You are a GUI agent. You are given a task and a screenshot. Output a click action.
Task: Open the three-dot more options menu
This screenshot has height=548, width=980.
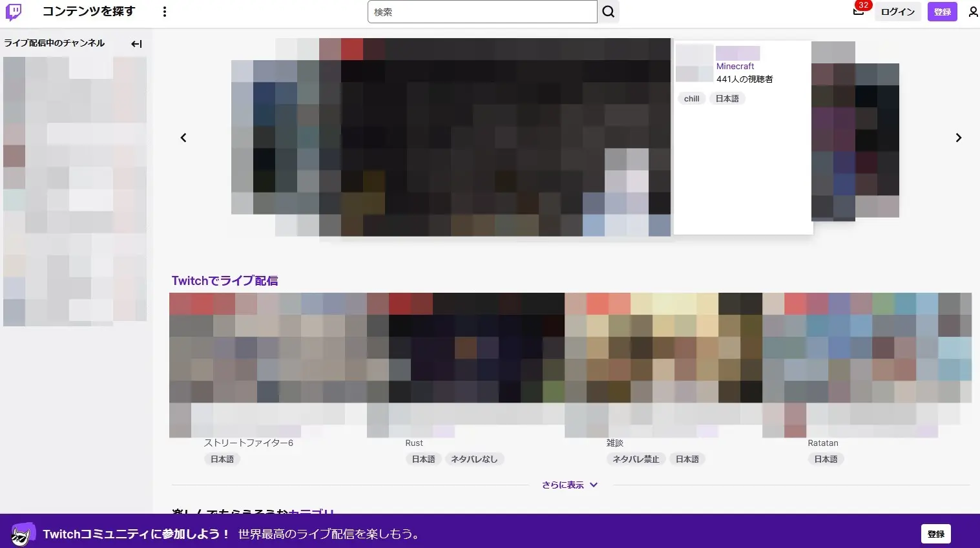pos(165,12)
